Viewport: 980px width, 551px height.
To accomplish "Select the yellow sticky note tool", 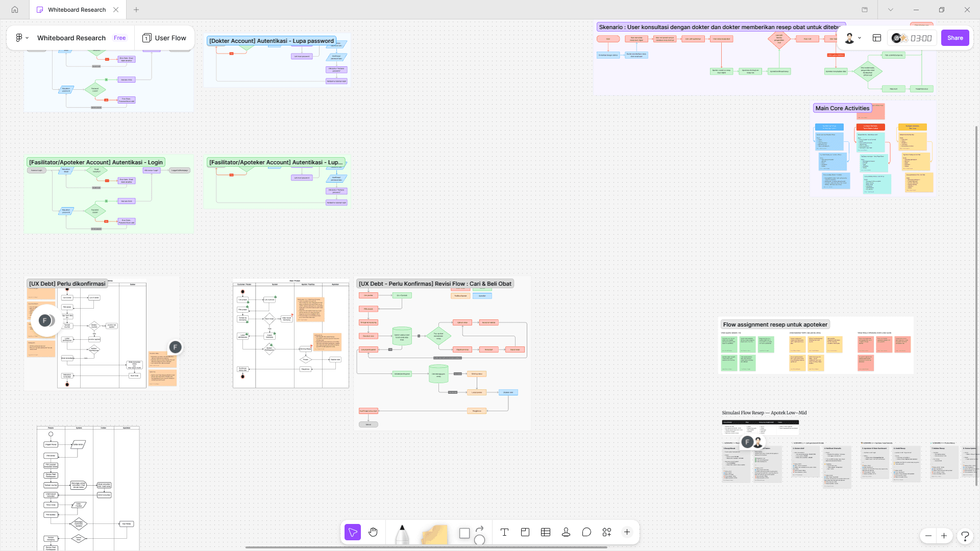I will (434, 534).
